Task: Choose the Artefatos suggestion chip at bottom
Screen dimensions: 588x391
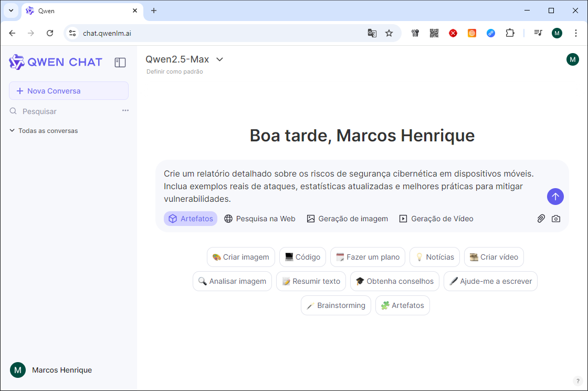Action: (402, 305)
